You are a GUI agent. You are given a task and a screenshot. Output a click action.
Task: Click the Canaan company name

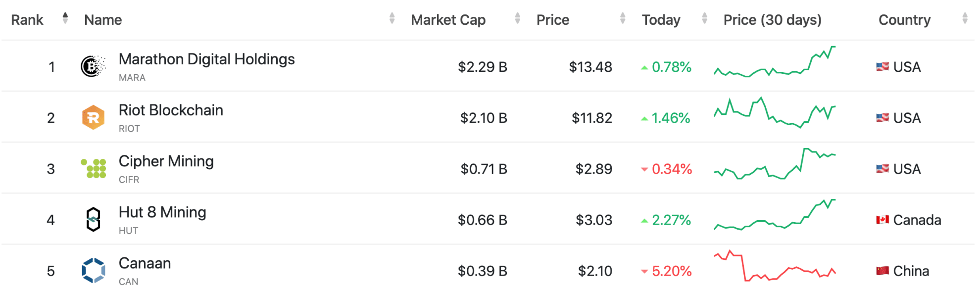145,263
